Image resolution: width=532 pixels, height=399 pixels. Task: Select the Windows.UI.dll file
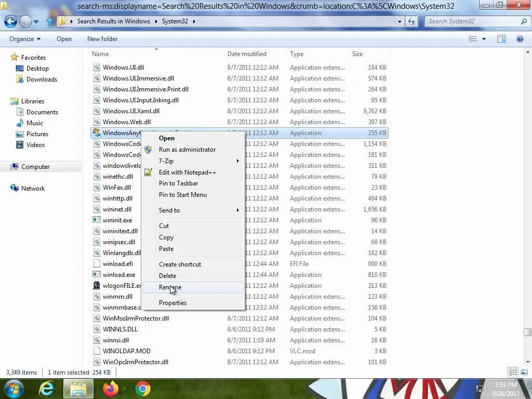coord(123,68)
